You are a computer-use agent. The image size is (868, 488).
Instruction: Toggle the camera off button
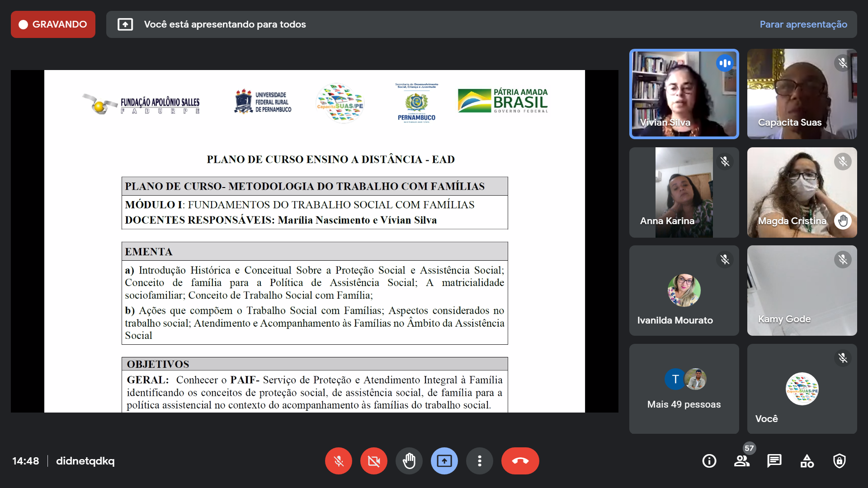[373, 461]
